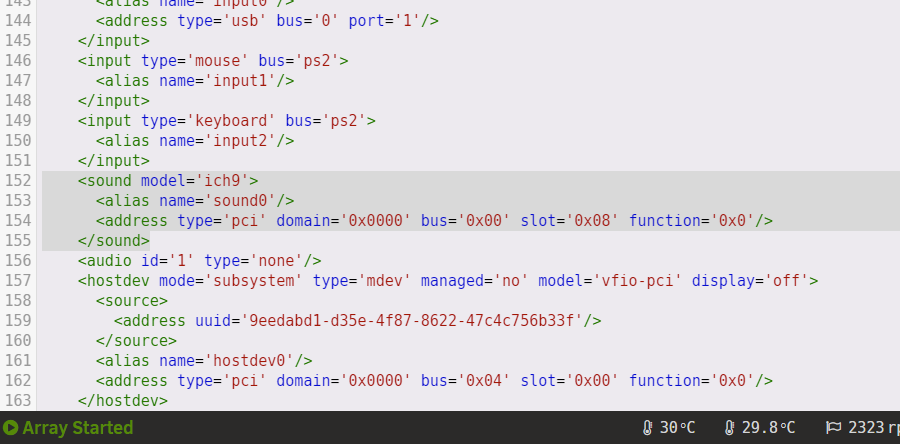Click the 29.8 °C temperature value

click(769, 428)
